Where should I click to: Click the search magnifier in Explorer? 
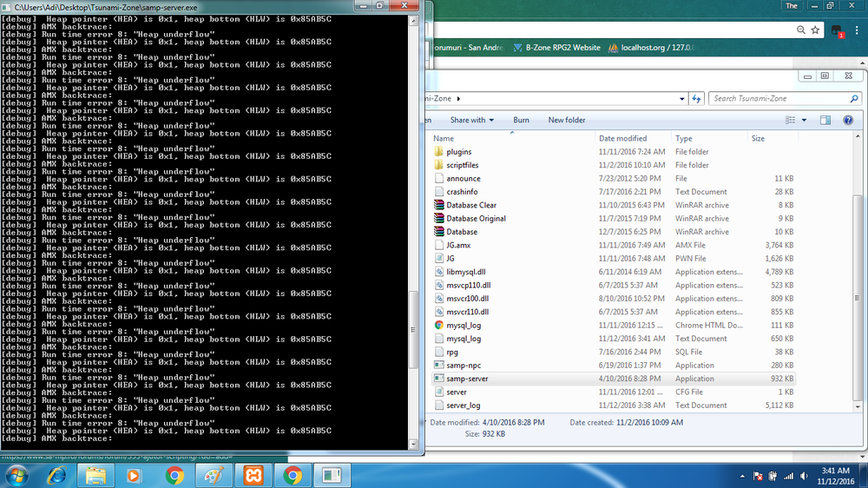pyautogui.click(x=854, y=99)
